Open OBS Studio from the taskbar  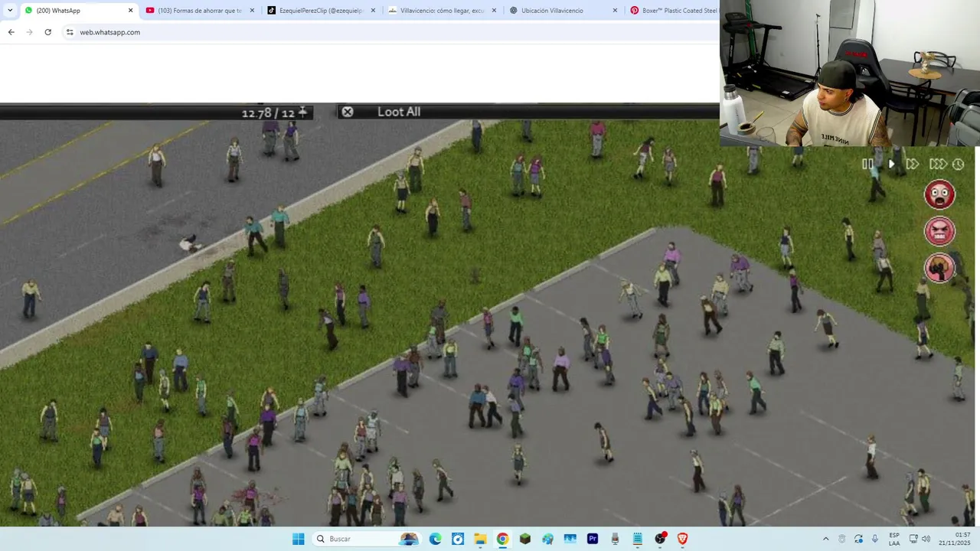[660, 539]
